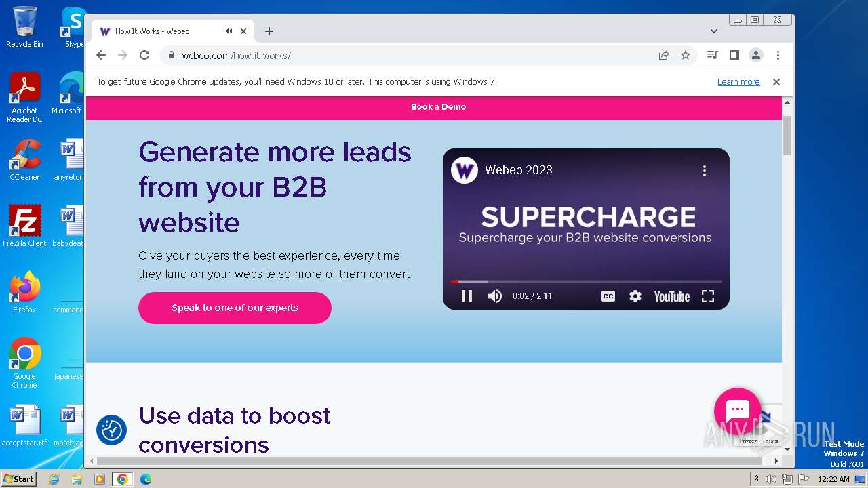
Task: Click the forward navigation arrow
Action: (123, 56)
